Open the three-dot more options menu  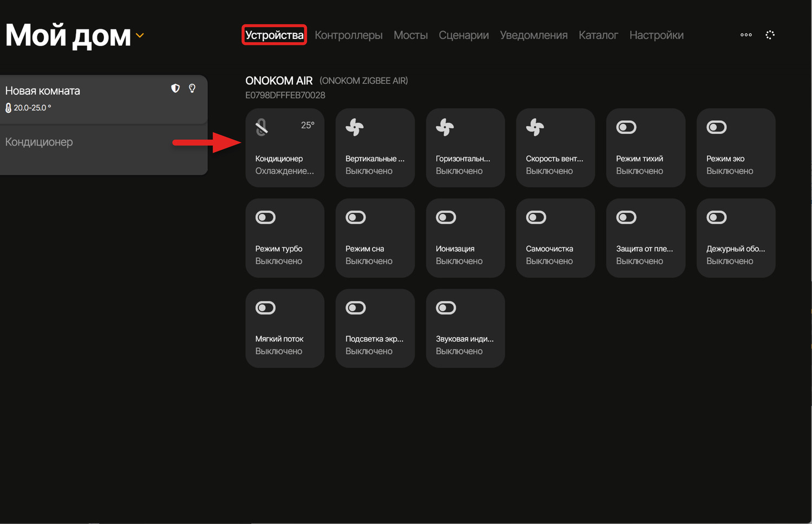coord(746,35)
